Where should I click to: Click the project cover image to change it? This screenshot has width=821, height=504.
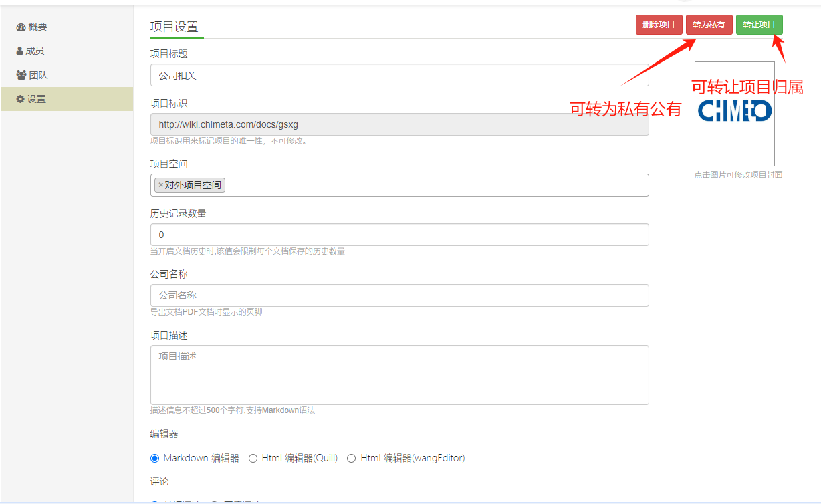pyautogui.click(x=734, y=114)
